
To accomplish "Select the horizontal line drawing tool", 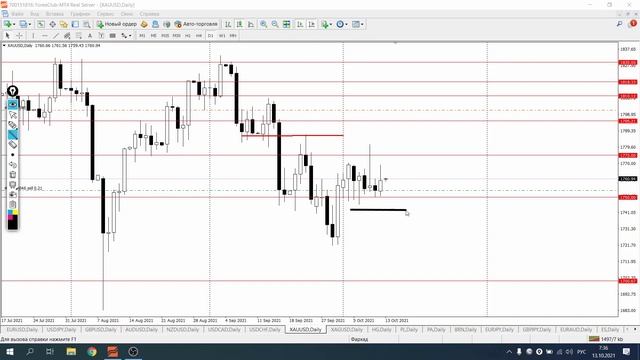I will 44,36.
